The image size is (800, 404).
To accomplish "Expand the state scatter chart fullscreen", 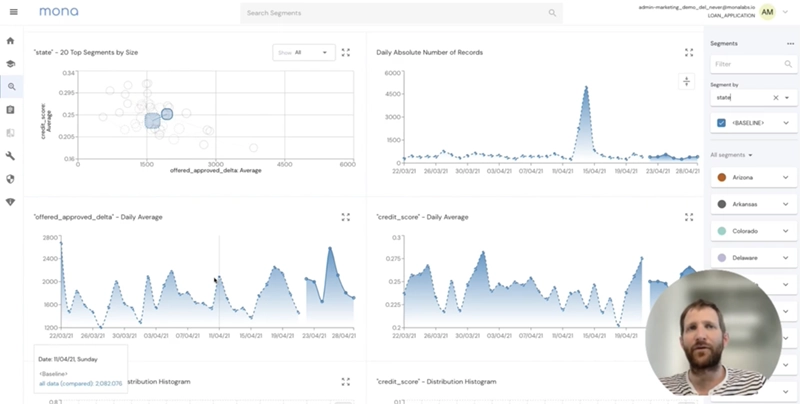I will (x=345, y=53).
